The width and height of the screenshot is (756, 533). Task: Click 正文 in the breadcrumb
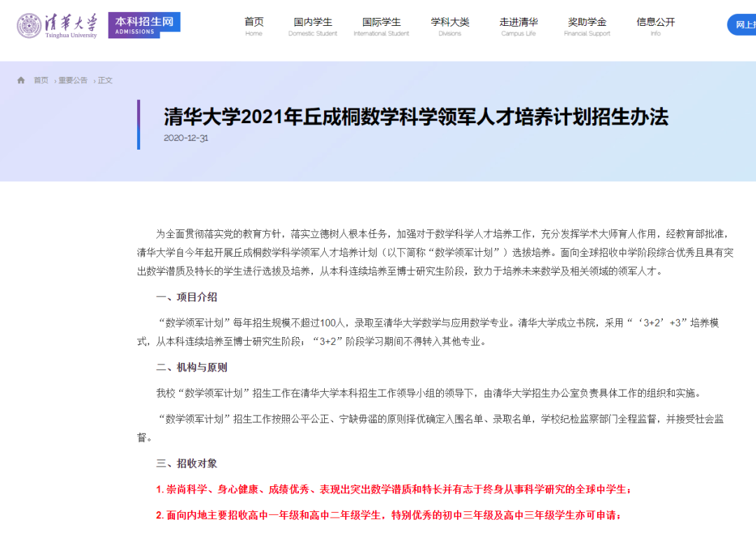click(105, 80)
